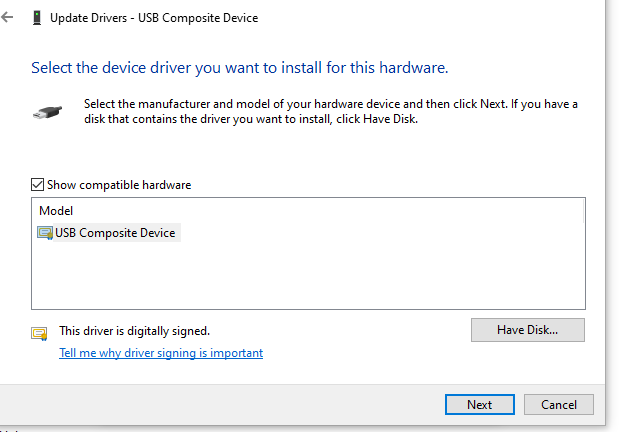Click the blank space left of the Next button
621x432 pixels.
(x=250, y=405)
